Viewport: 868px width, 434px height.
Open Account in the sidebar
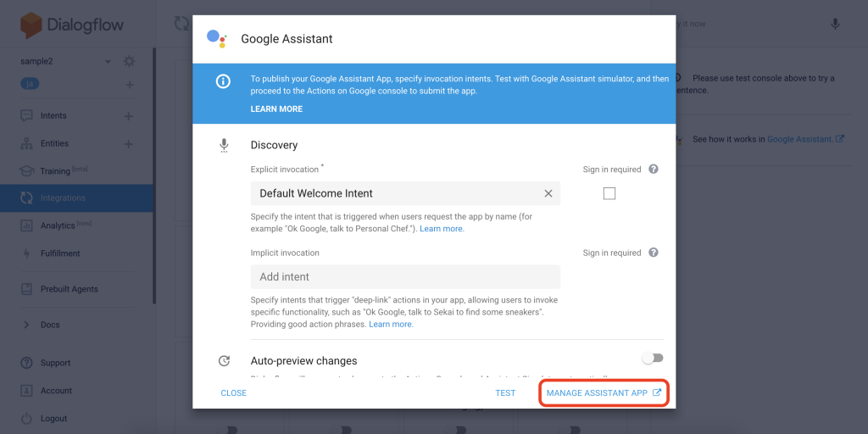click(57, 391)
